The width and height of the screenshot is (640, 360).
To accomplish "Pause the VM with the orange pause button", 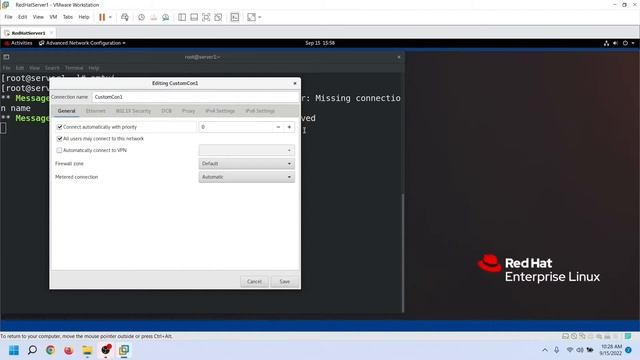I will pos(102,17).
